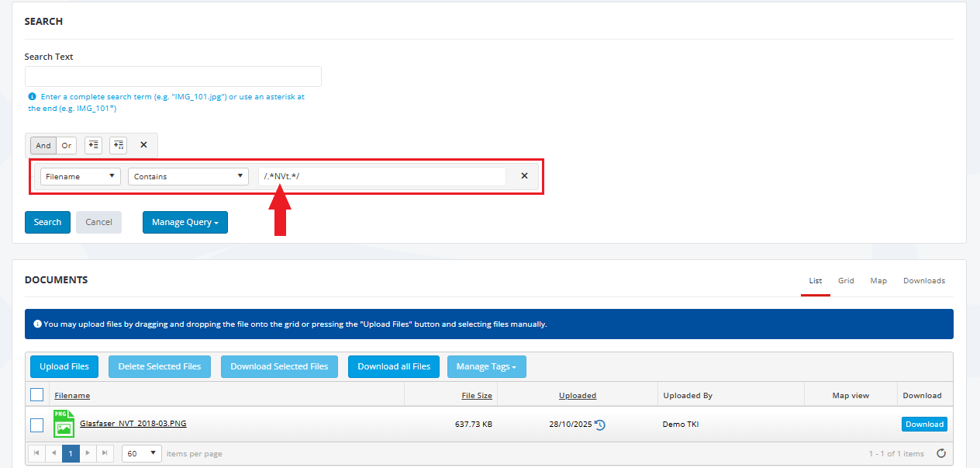Viewport: 980px width, 468px height.
Task: Select the And operator toggle
Action: tap(43, 145)
